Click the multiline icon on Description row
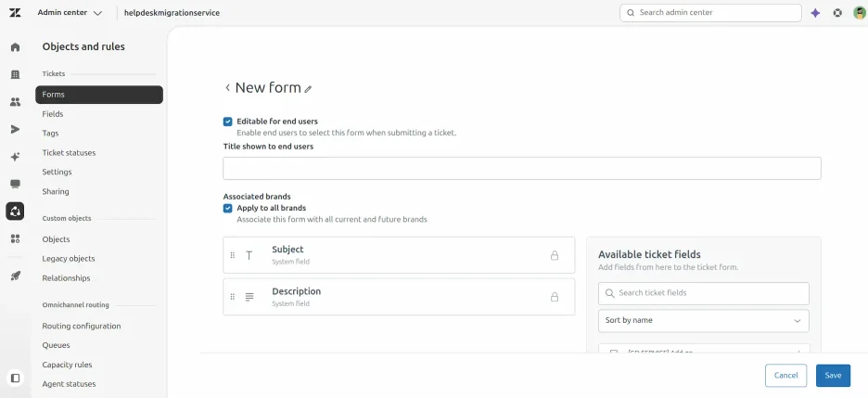Viewport: 868px width, 398px height. (249, 297)
